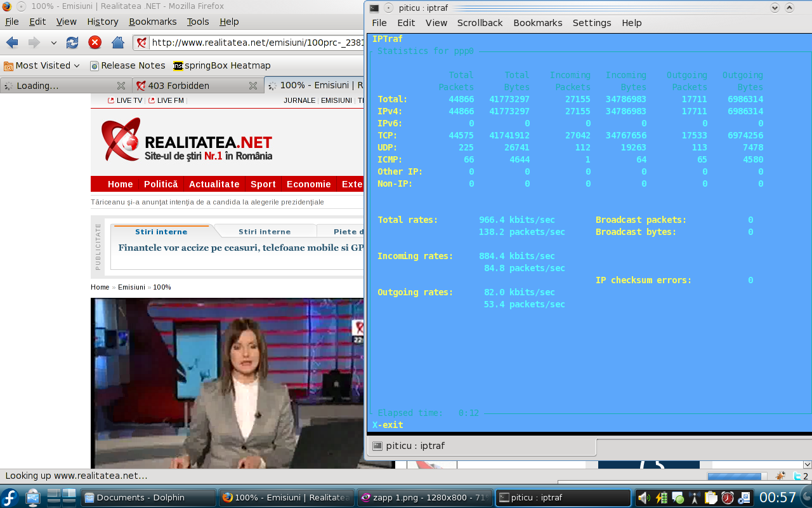Switch to Documents - Dolphin taskbar entry

pyautogui.click(x=148, y=498)
